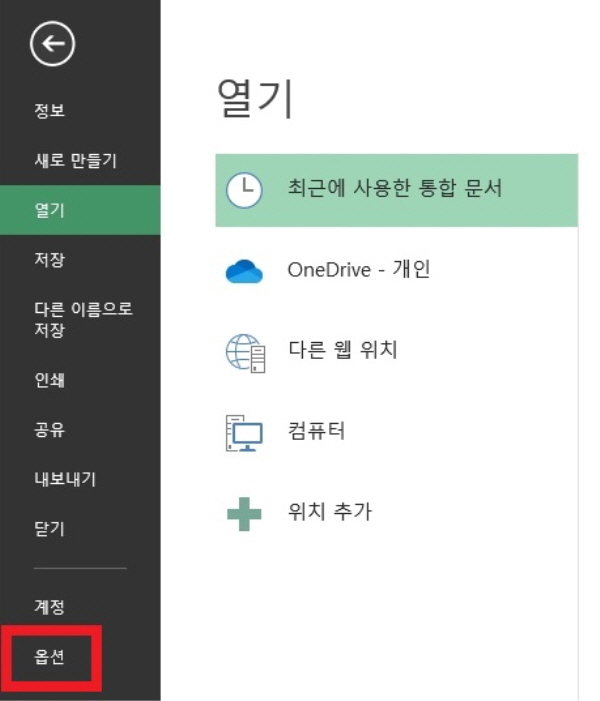Select 최근에 사용한 통합 문서
Viewport: 600px width, 701px height.
pyautogui.click(x=395, y=188)
